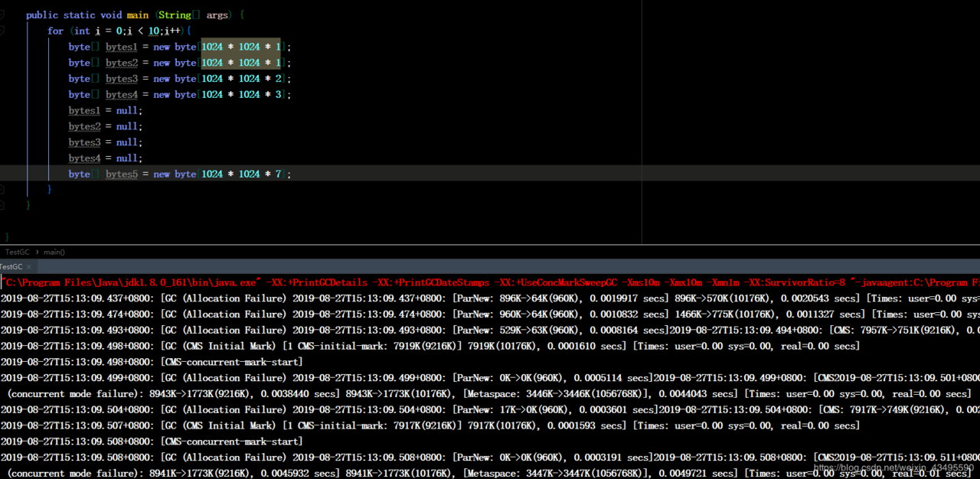Click the red java.exe command line
Viewport: 980px width, 479px height.
pos(490,282)
